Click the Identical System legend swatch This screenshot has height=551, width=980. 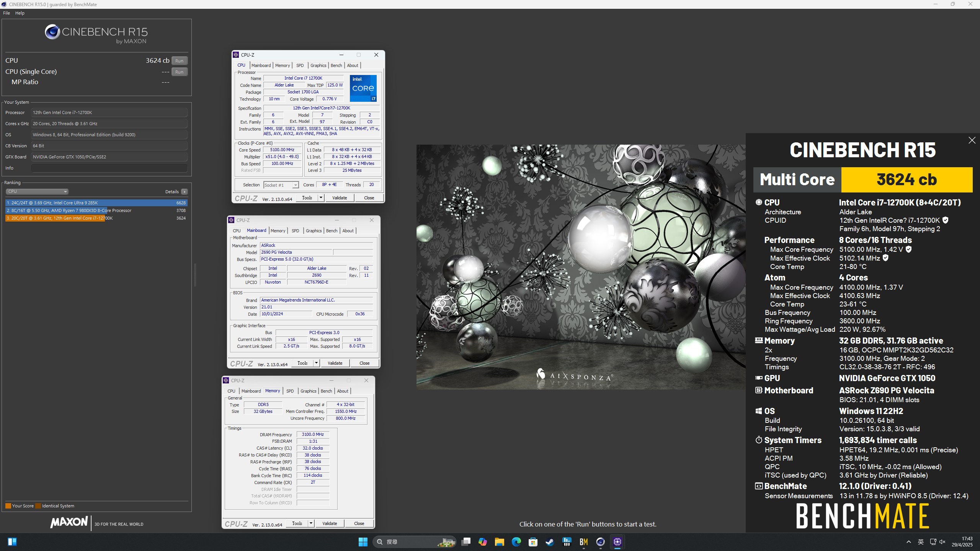click(38, 506)
